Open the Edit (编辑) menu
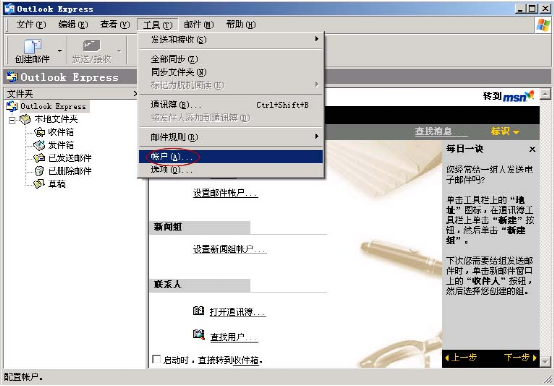This screenshot has width=554, height=386. [73, 24]
